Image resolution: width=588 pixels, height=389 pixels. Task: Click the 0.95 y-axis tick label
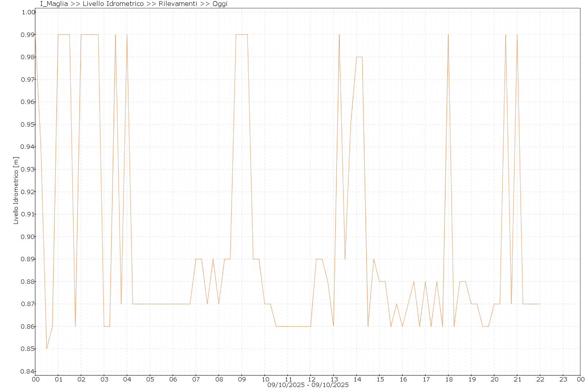(x=28, y=124)
